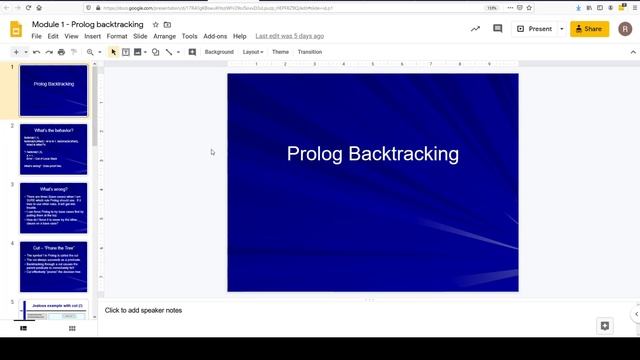Click the print icon

pos(61,52)
